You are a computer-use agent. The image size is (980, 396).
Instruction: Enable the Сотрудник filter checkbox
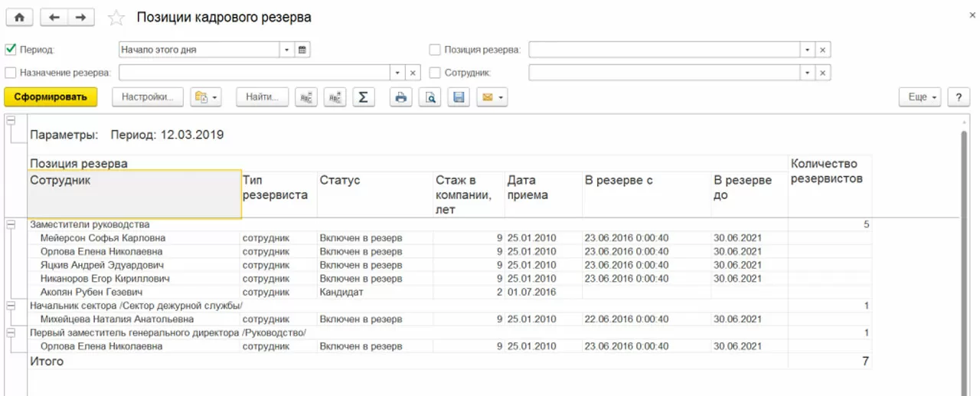[435, 73]
